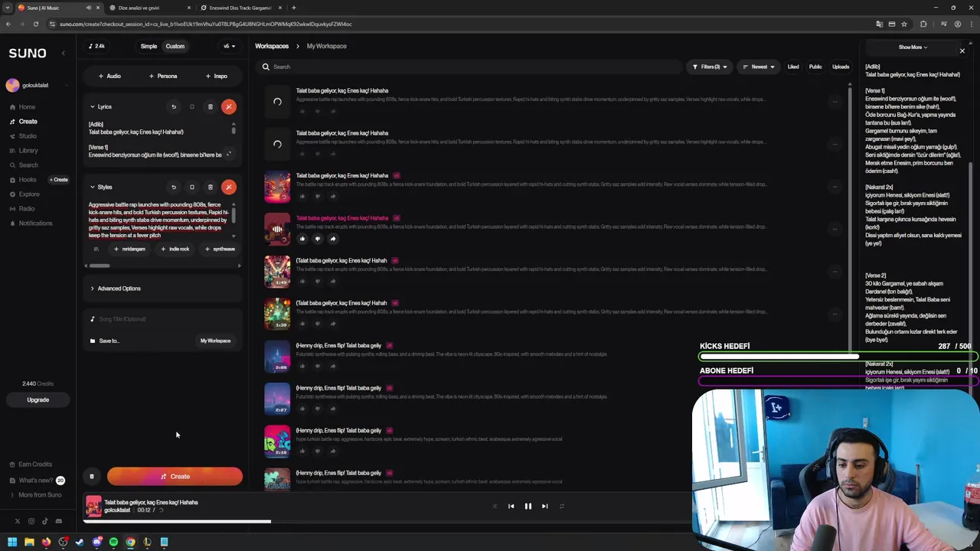This screenshot has height=551, width=980.
Task: Click the orange magic wand in Styles
Action: click(229, 187)
